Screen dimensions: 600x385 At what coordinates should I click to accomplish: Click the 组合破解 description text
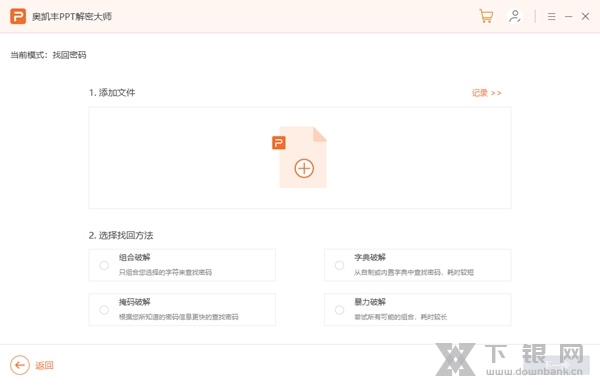click(x=165, y=272)
